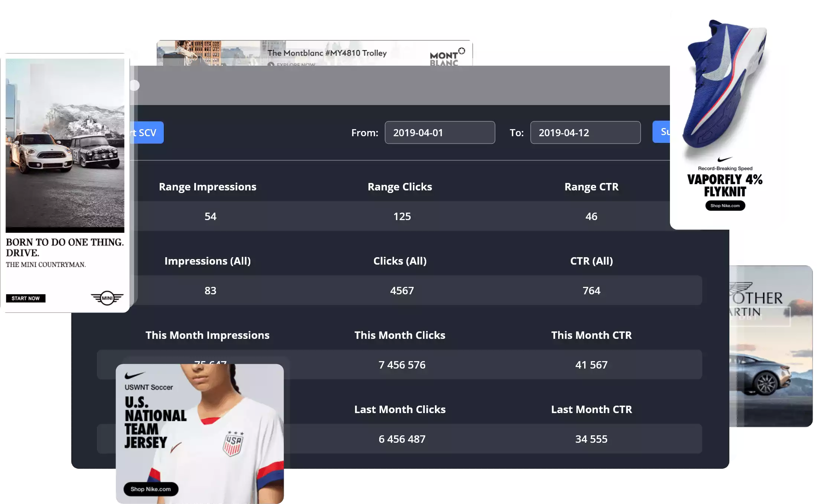
Task: Select the Range Impressions value 54
Action: 210,216
